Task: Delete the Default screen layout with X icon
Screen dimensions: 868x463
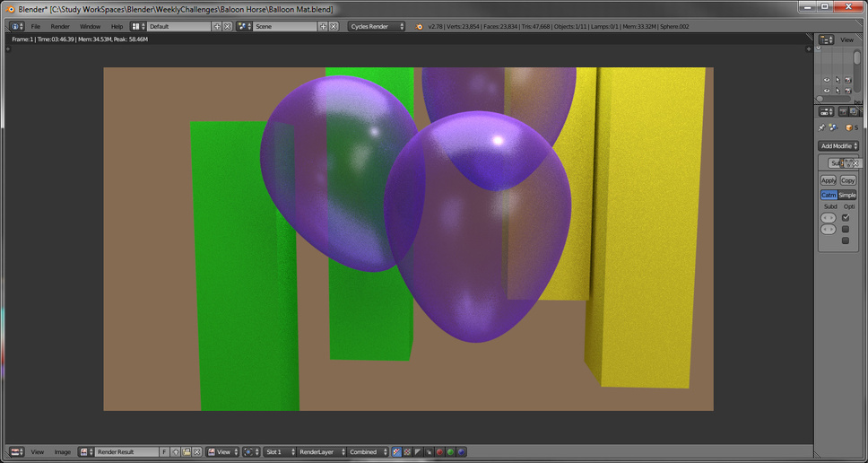Action: click(227, 27)
